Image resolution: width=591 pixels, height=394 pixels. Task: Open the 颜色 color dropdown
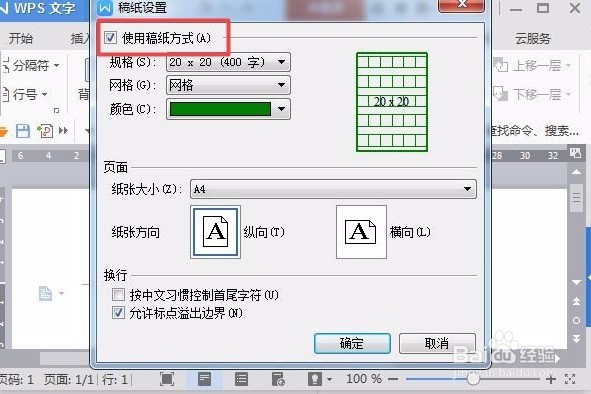tap(228, 109)
